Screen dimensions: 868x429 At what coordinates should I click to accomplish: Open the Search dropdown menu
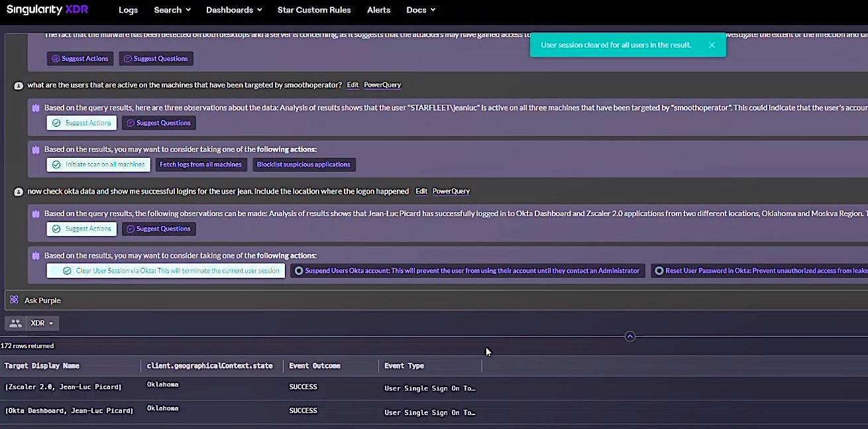172,10
